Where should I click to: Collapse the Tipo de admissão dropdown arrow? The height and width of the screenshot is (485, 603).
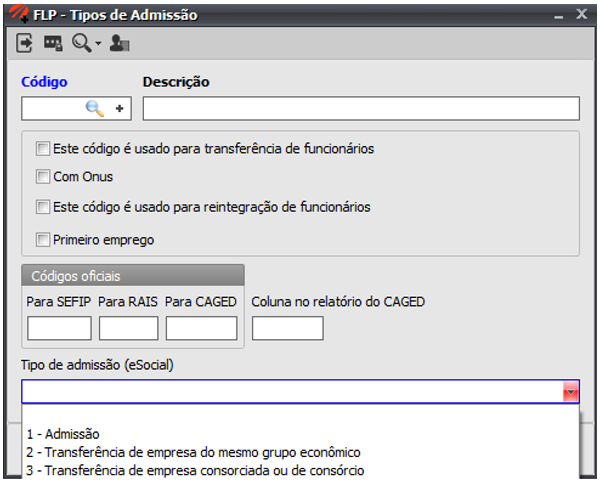click(571, 392)
